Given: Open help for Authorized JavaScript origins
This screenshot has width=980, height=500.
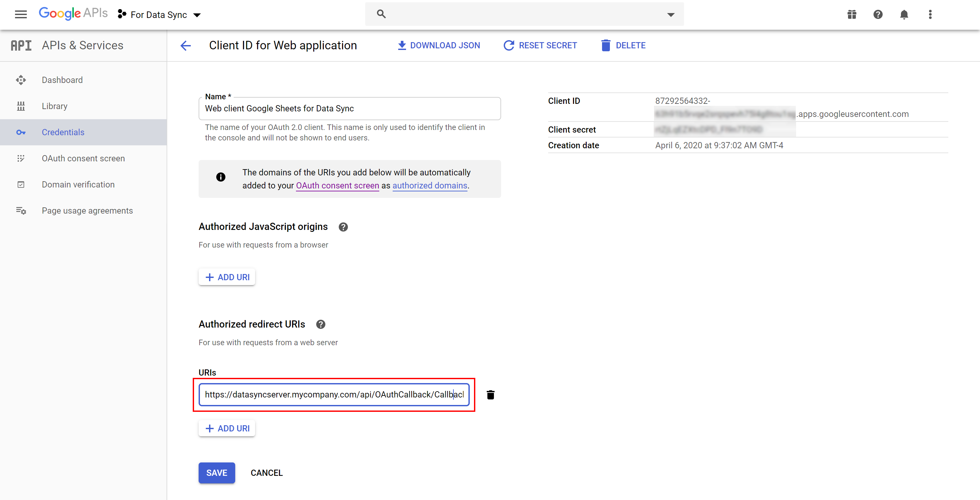Looking at the screenshot, I should (343, 227).
